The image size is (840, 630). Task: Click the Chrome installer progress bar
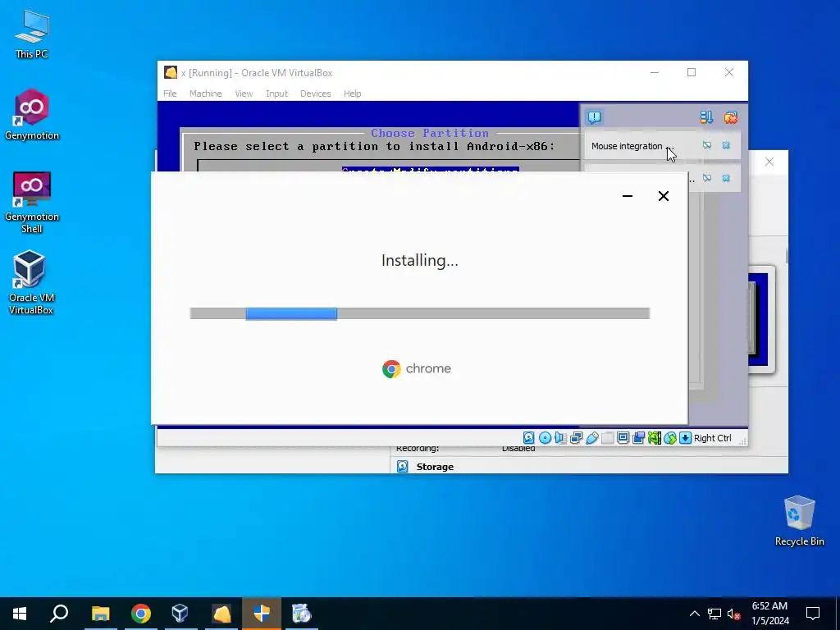point(420,313)
